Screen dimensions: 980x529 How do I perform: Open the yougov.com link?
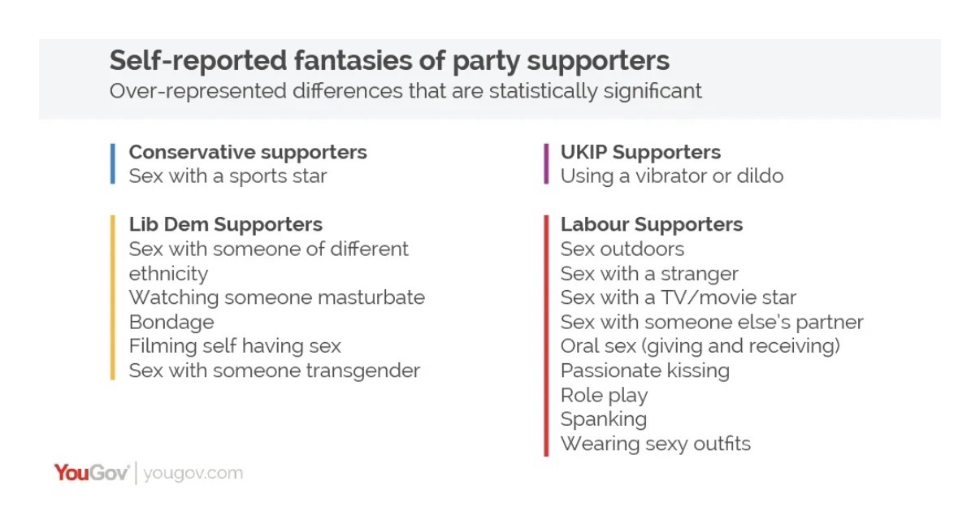click(x=193, y=473)
